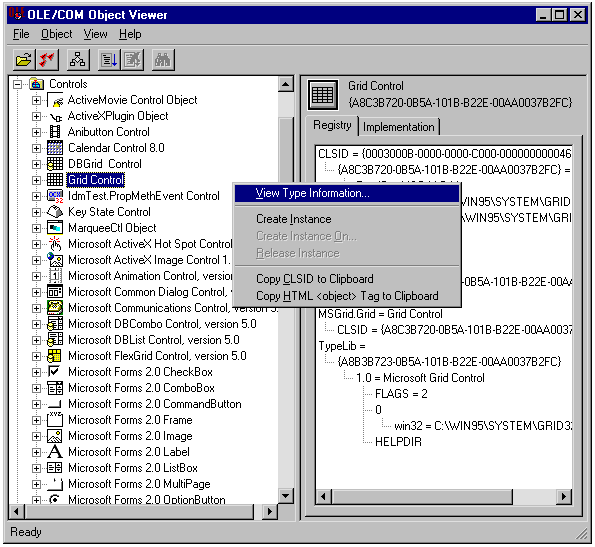Viewport: 595px width, 547px height.
Task: Click the binoculars toolbar icon
Action: pos(163,60)
